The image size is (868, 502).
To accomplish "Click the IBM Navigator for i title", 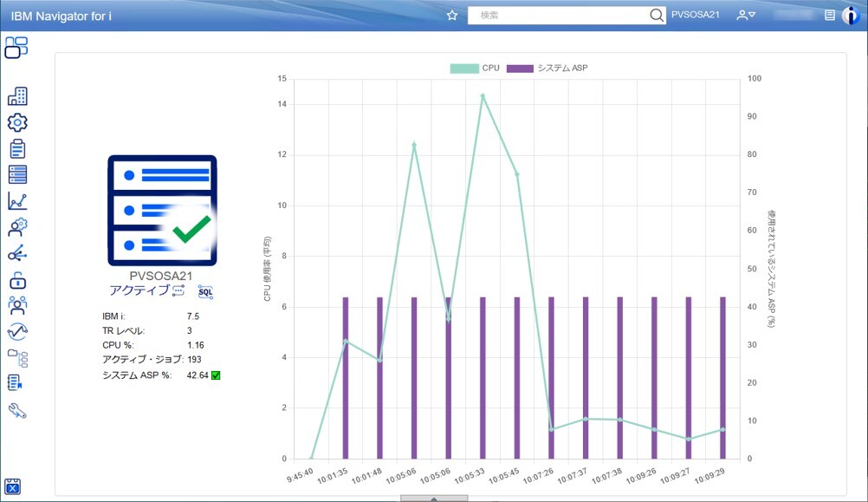I will click(x=61, y=16).
